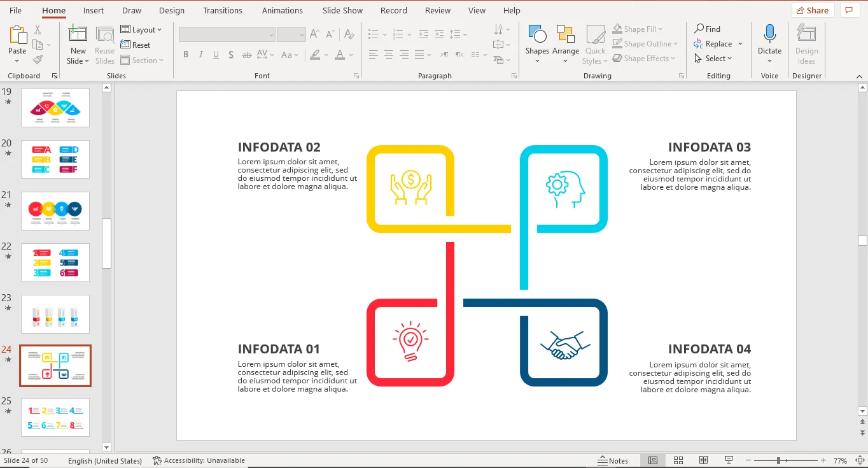Open the Select dropdown in Editing
Viewport: 868px width, 468px height.
tap(713, 59)
